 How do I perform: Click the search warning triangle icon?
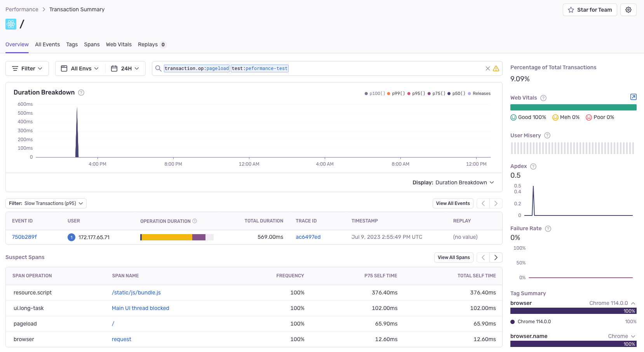click(496, 68)
